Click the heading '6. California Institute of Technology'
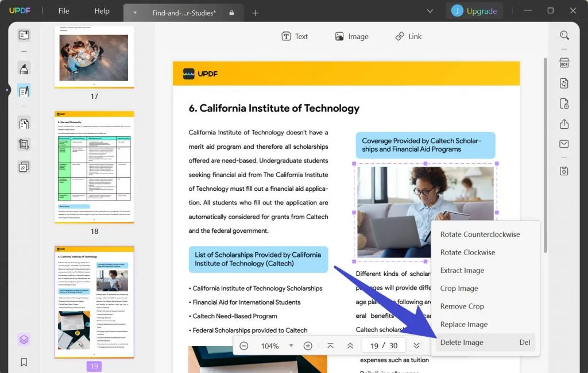 pyautogui.click(x=274, y=108)
